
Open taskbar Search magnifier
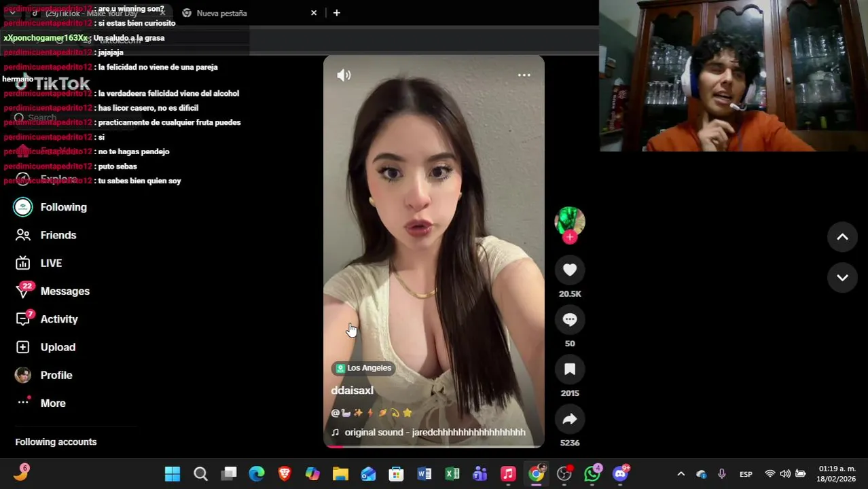click(200, 474)
